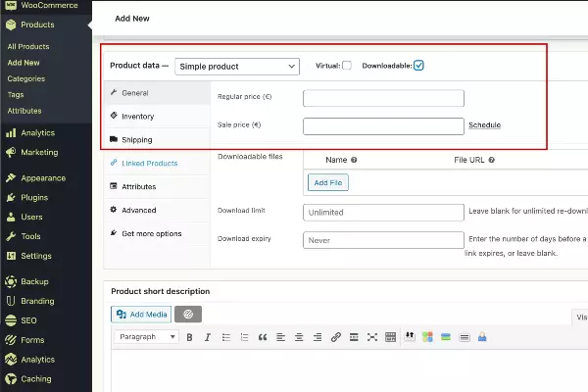The image size is (588, 392).
Task: Click the Schedule link beside sale price
Action: 484,125
